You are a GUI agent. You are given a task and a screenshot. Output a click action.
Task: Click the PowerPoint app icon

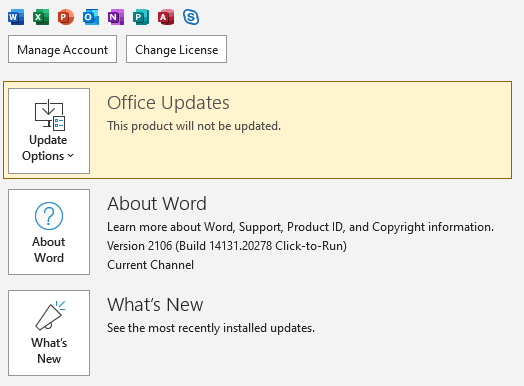coord(66,17)
